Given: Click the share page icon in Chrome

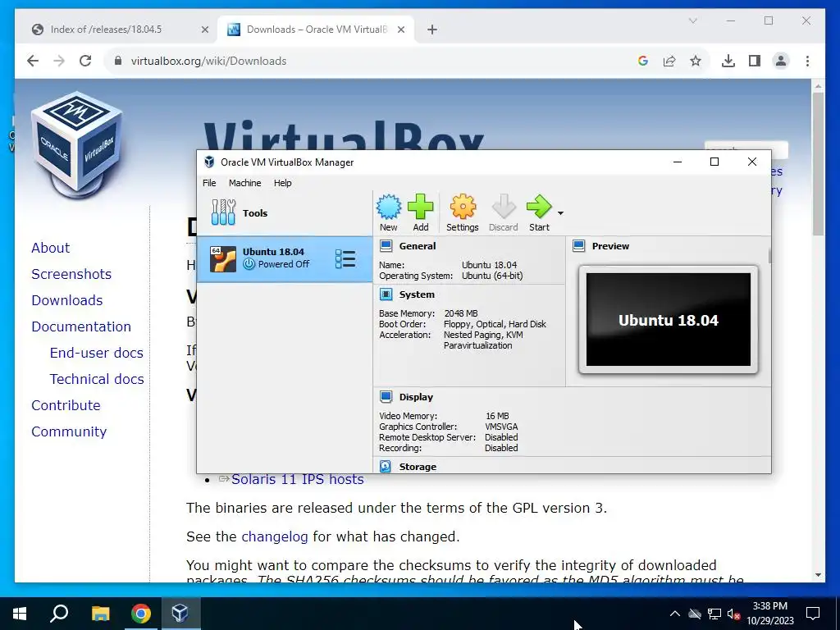Looking at the screenshot, I should click(x=669, y=61).
